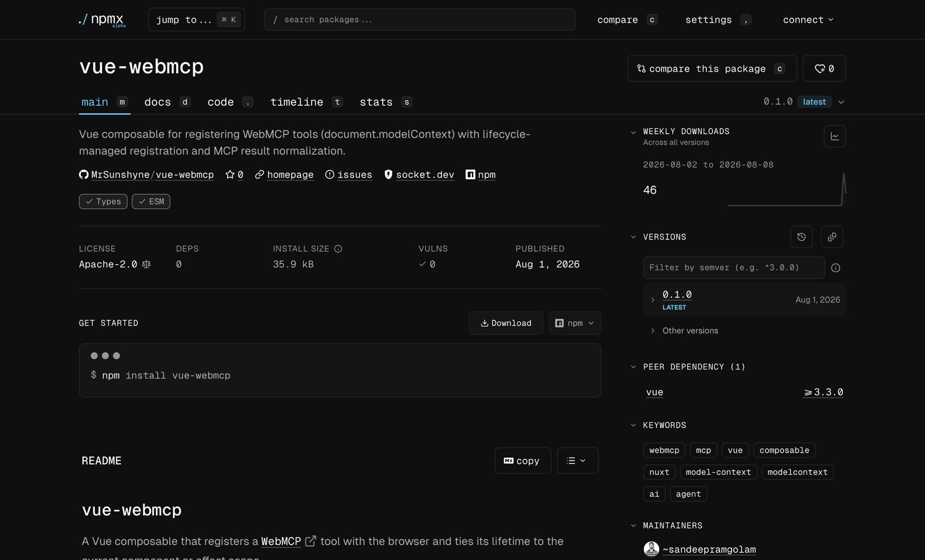
Task: Click the GitHub icon beside repository name
Action: coord(84,174)
